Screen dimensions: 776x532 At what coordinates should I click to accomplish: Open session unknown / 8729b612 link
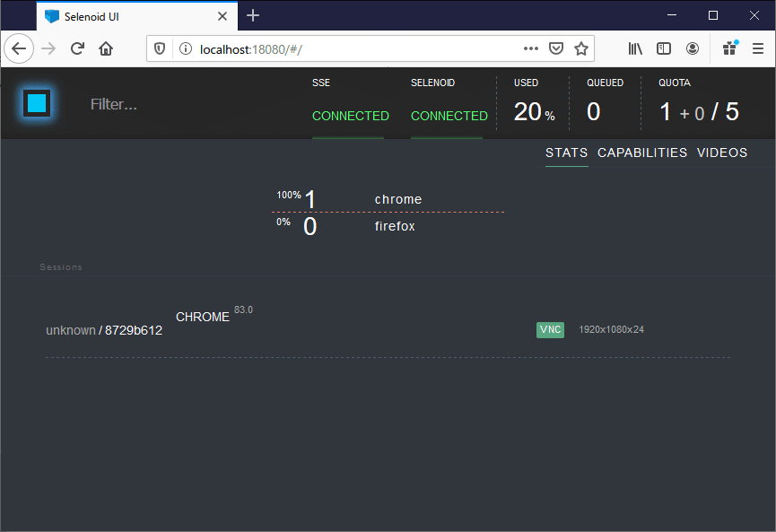(104, 330)
